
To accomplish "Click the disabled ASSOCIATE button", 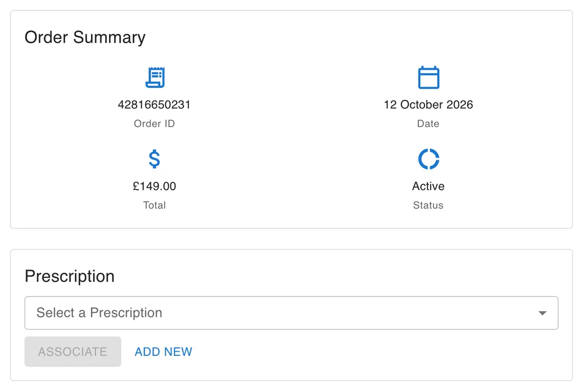I will [x=73, y=351].
